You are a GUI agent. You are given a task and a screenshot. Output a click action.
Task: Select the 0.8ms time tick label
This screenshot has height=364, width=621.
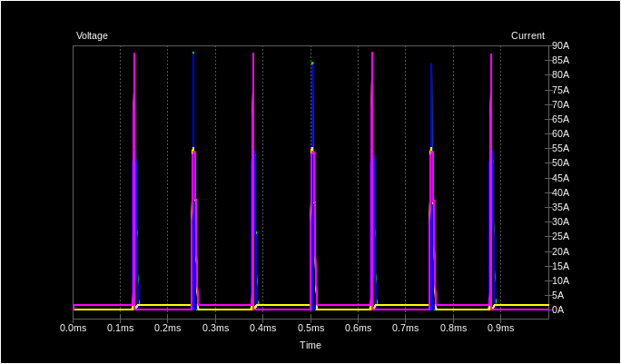[x=453, y=329]
